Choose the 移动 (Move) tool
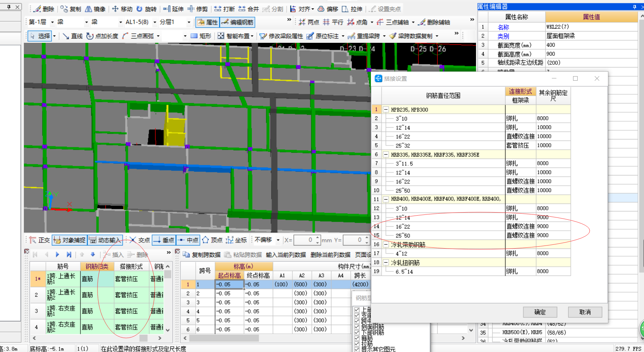The width and height of the screenshot is (644, 352). click(x=122, y=9)
